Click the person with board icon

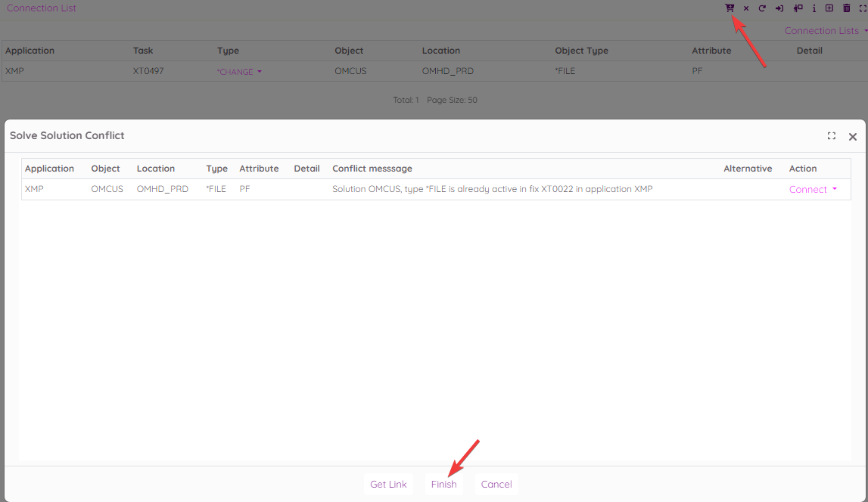(x=798, y=8)
